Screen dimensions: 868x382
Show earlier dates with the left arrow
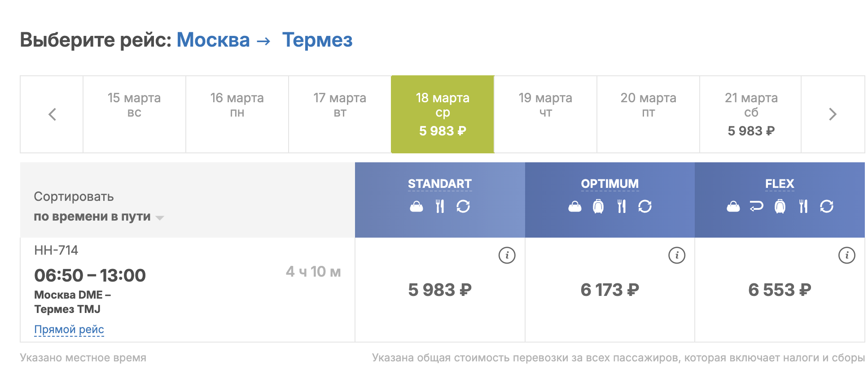(52, 114)
